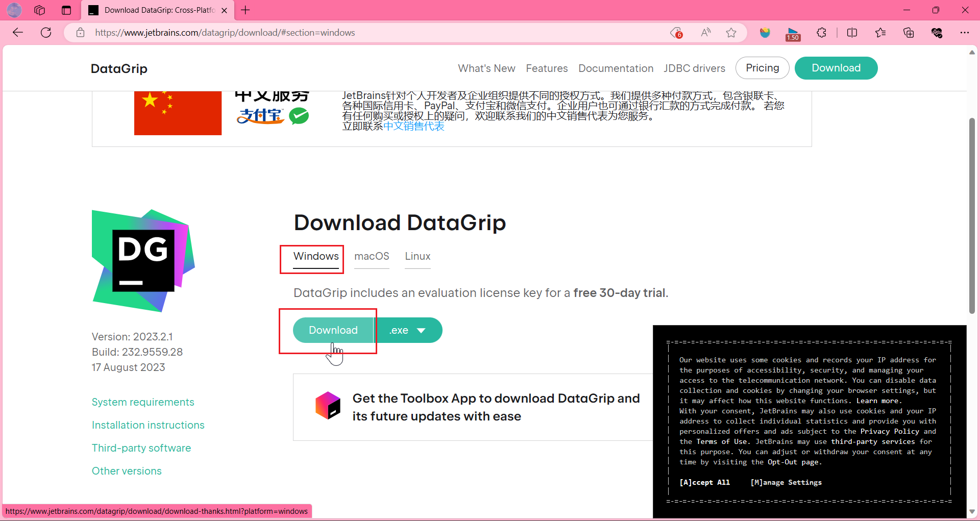View site information via lock icon
Image resolution: width=980 pixels, height=521 pixels.
[x=80, y=33]
